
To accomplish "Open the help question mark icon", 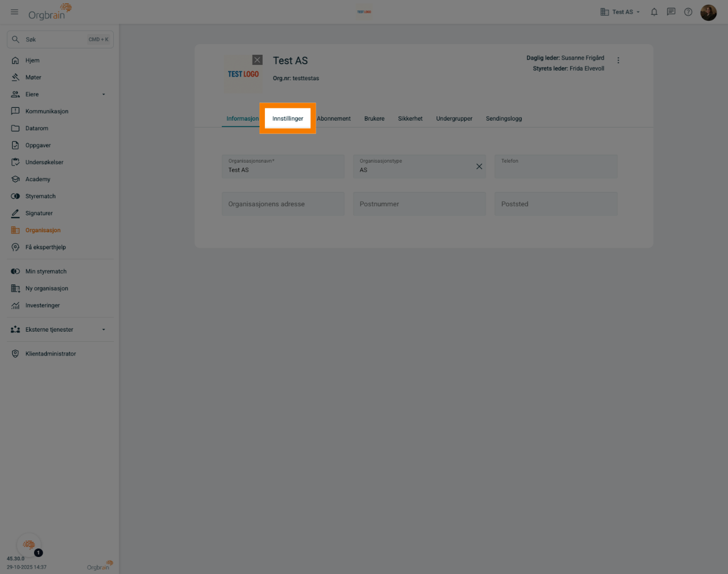I will [688, 12].
